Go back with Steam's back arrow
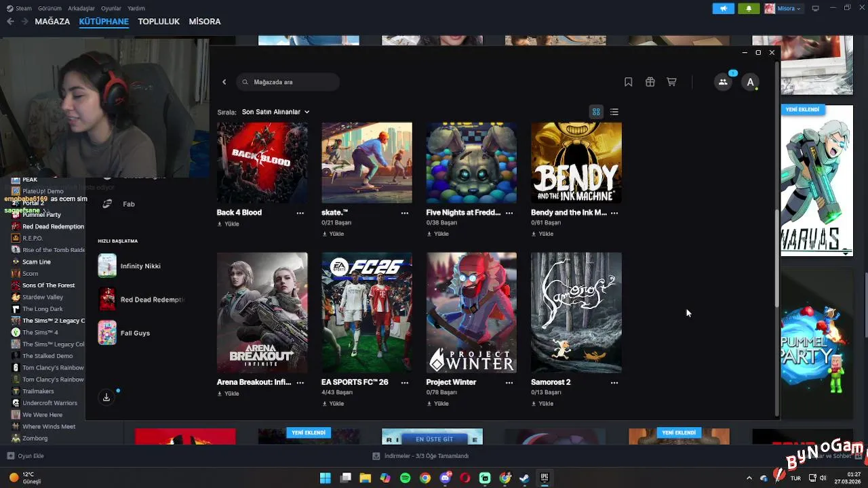Viewport: 868px width, 488px height. [10, 22]
